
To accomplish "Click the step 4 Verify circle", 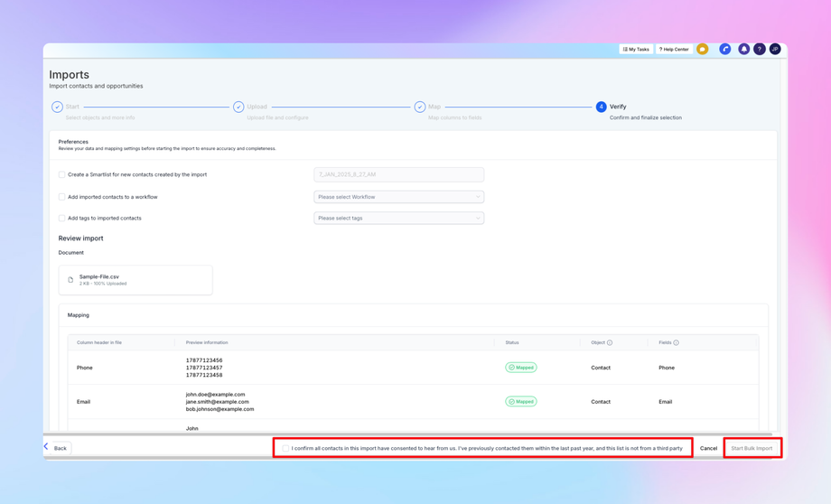I will pos(601,107).
